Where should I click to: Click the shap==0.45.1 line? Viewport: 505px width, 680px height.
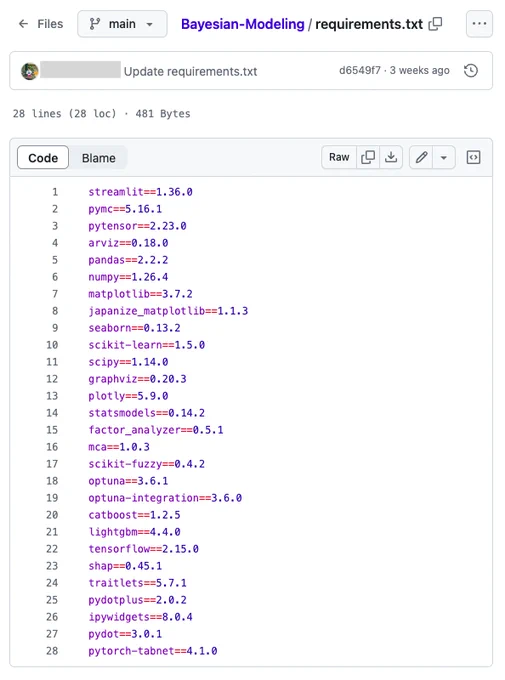click(125, 566)
